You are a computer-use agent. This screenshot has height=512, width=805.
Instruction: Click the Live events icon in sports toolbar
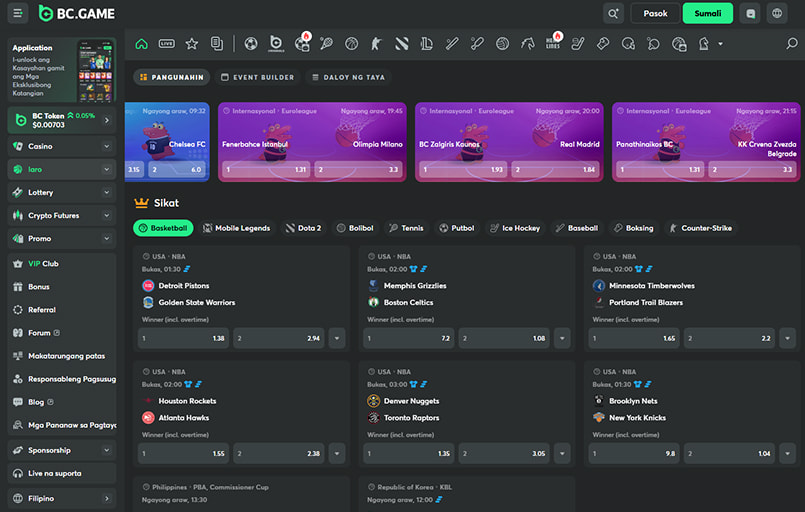(166, 44)
